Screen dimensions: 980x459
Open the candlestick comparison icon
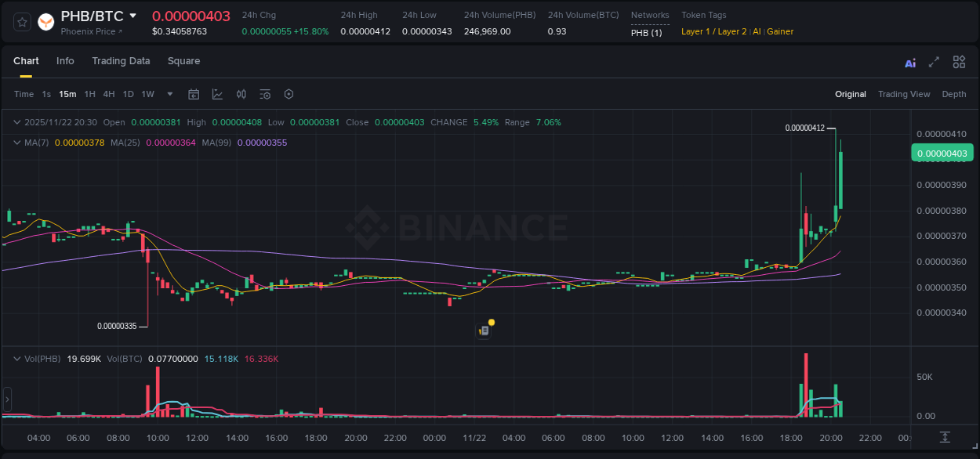pos(241,94)
